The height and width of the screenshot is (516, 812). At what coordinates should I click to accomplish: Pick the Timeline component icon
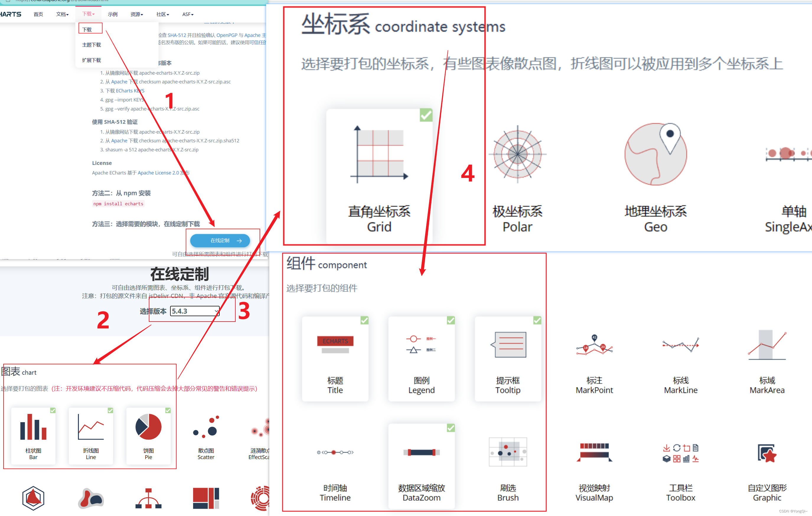[335, 452]
